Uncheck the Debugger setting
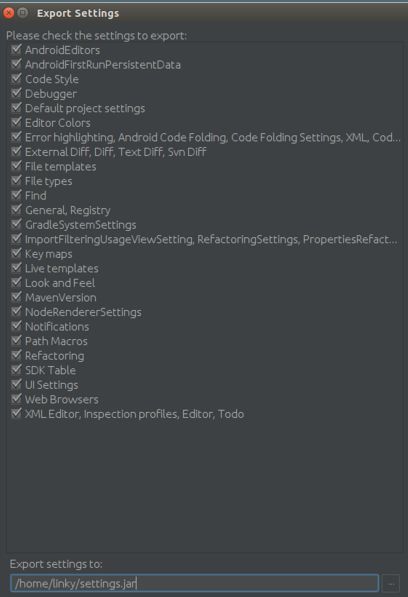 (x=16, y=93)
